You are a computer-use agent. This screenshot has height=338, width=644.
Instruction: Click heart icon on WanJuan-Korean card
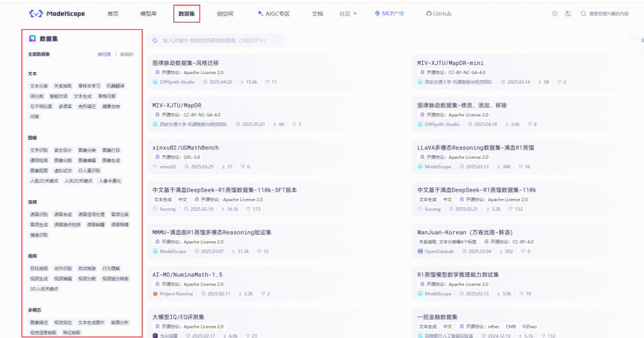tap(523, 251)
